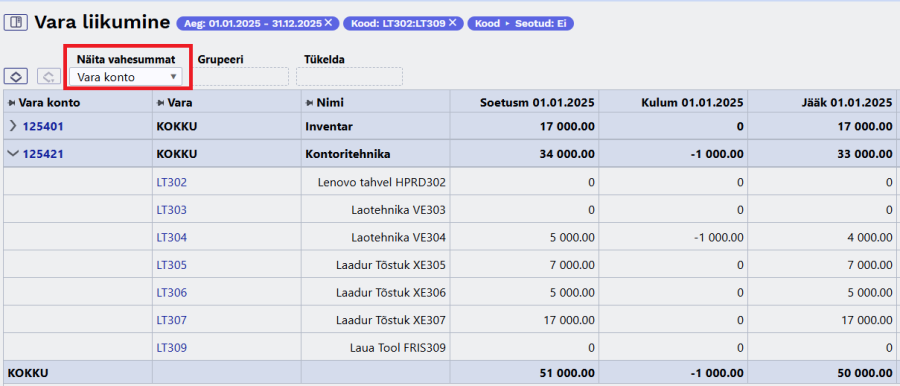Click Lenovo tahvel HPRD302 name cell

point(375,183)
